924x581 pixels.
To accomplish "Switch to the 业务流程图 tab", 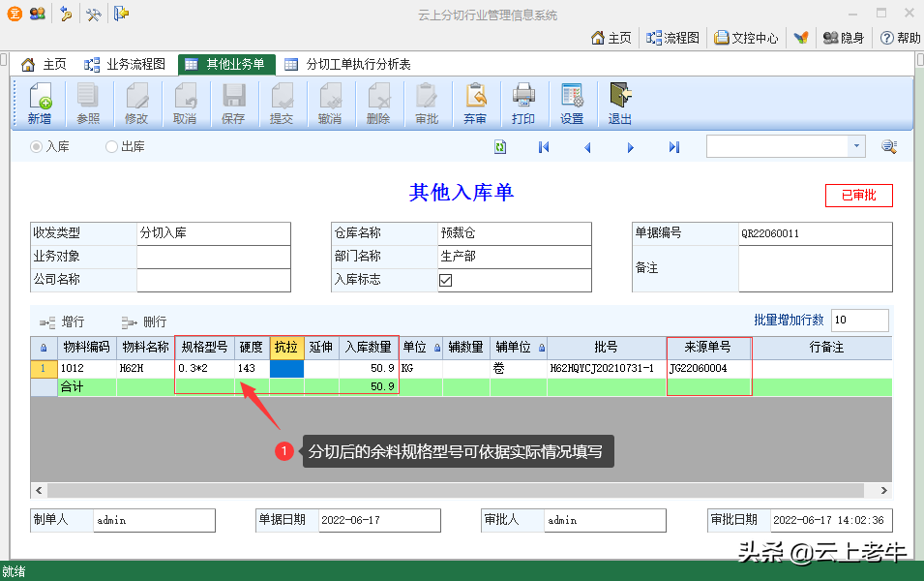I will [125, 65].
